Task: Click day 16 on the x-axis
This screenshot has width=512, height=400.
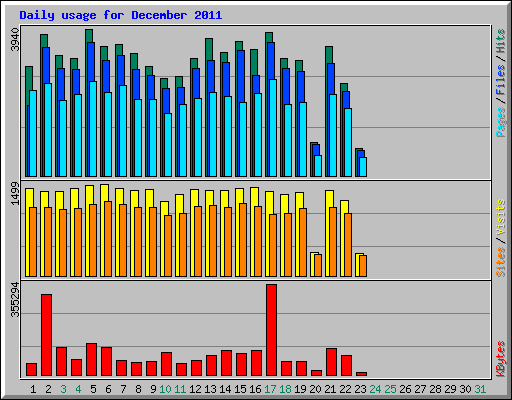Action: coord(255,389)
